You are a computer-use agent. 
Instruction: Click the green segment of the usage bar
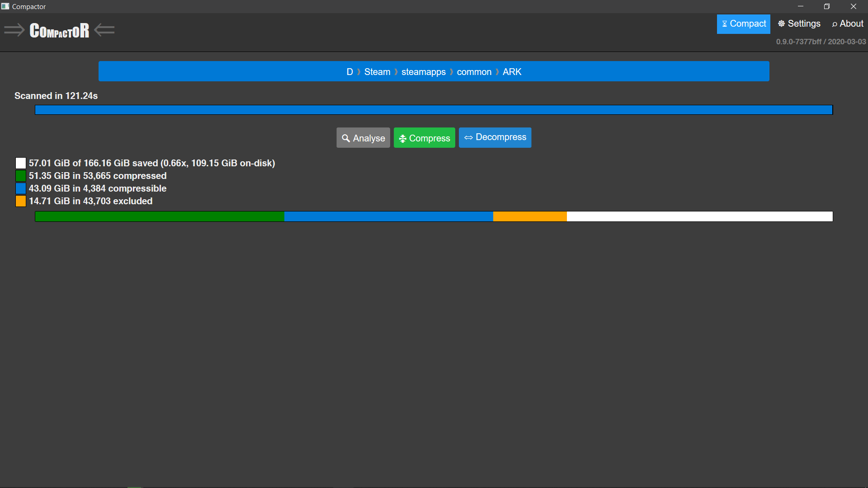pos(159,216)
